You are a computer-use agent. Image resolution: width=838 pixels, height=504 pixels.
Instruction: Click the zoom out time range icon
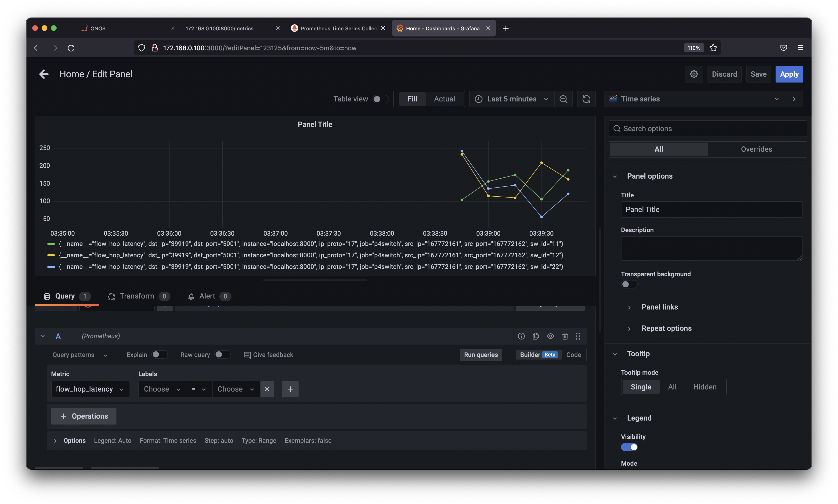pyautogui.click(x=563, y=99)
